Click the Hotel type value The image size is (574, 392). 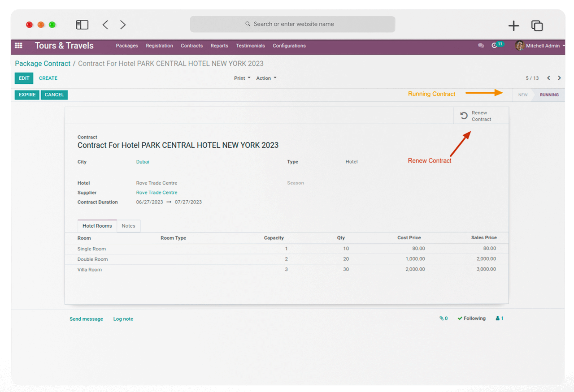click(352, 162)
